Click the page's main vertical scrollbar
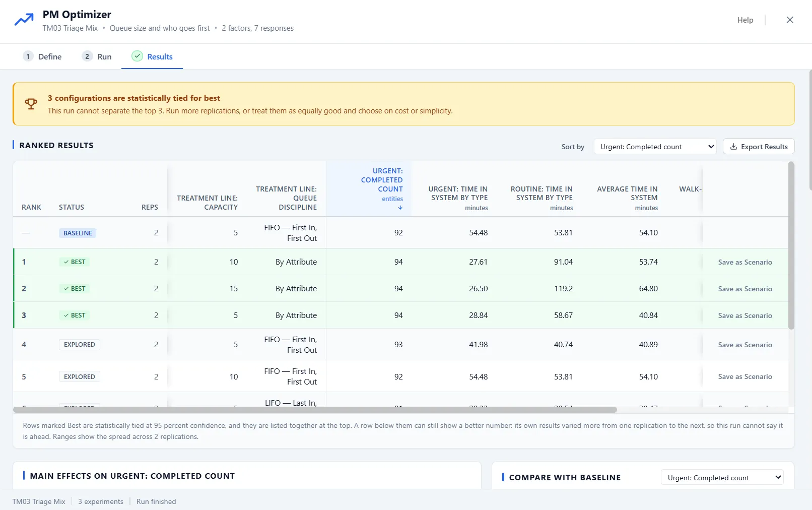Image resolution: width=812 pixels, height=510 pixels. coord(810,130)
